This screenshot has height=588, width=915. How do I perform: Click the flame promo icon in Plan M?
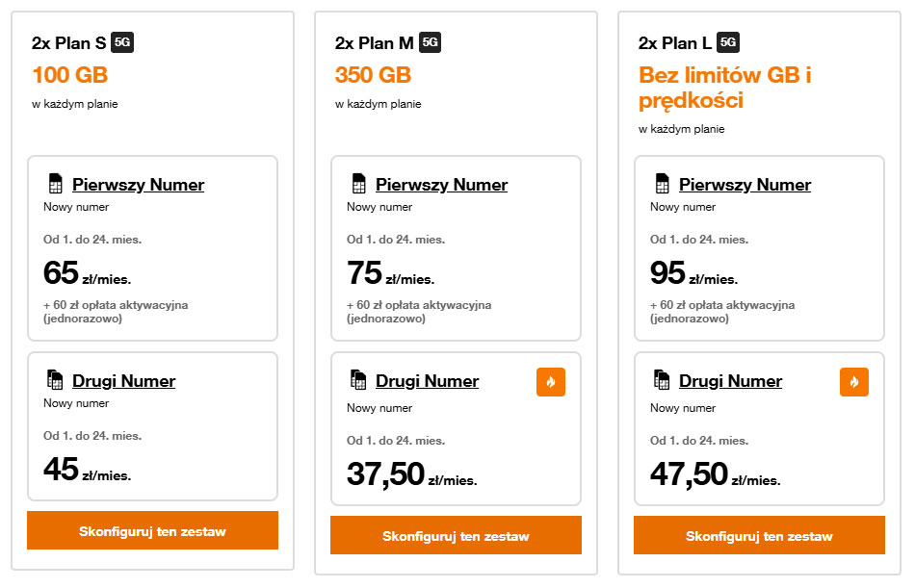tap(551, 382)
